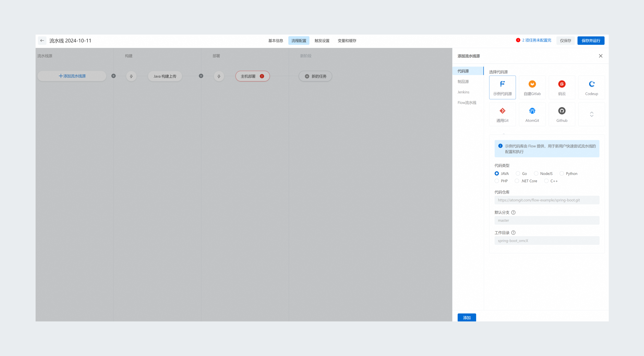The image size is (644, 356).
Task: Choose the 自建Gitlab source card
Action: 532,87
